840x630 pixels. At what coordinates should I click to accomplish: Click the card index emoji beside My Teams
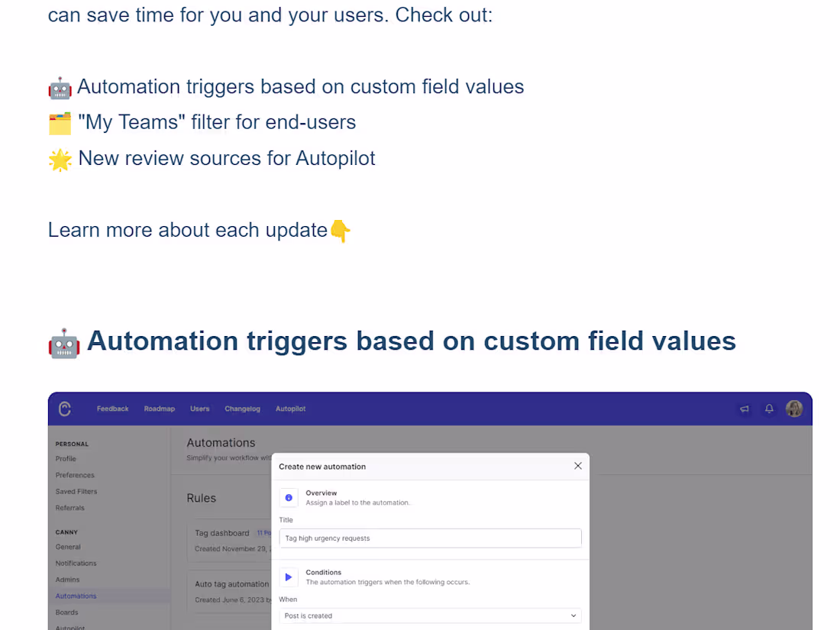(60, 122)
